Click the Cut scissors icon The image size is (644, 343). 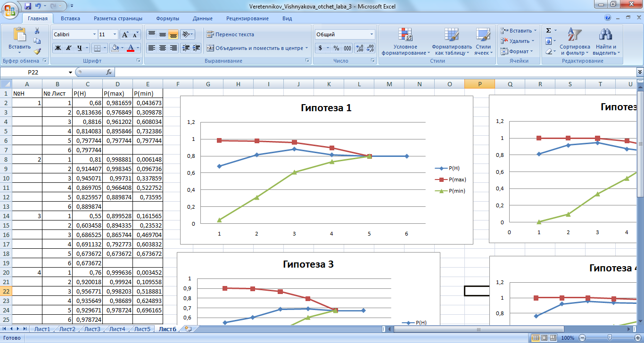click(x=37, y=31)
